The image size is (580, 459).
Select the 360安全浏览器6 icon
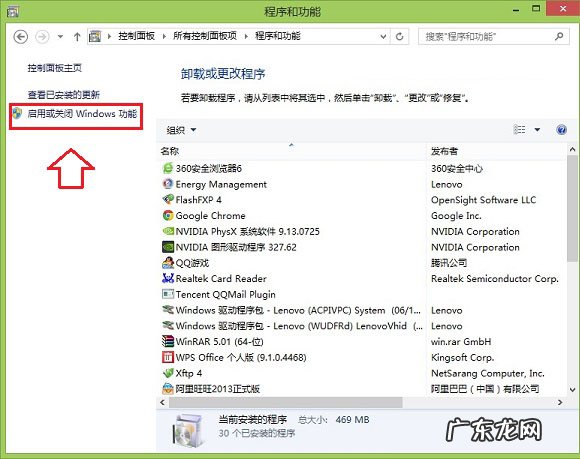tap(168, 168)
